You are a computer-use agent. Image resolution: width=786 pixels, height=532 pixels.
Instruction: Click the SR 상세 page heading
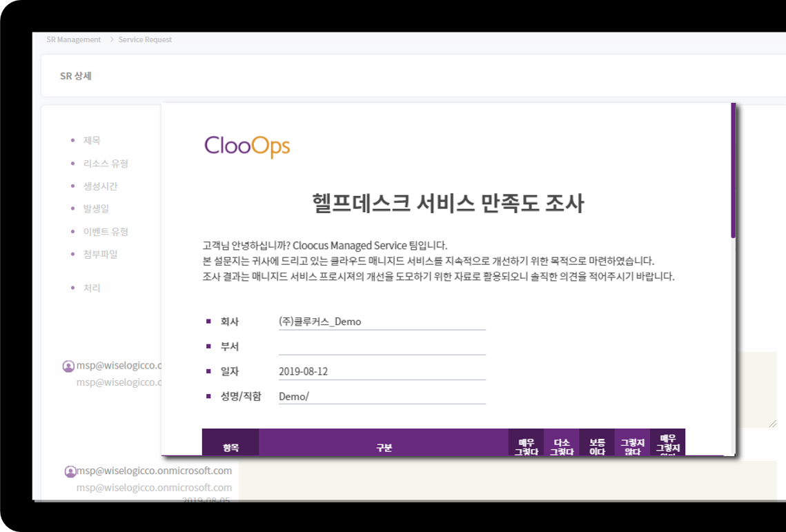tap(76, 76)
